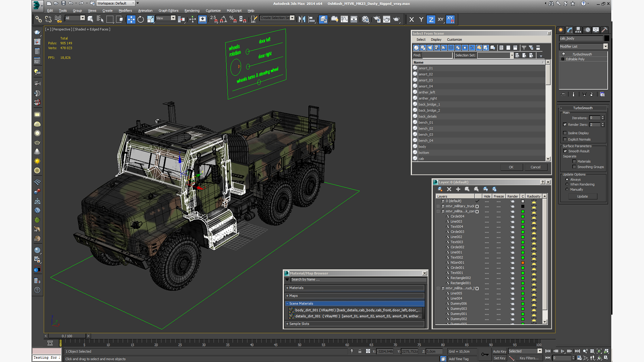Enable the Isoline Display checkbox
Viewport: 644px width, 362px height.
565,133
